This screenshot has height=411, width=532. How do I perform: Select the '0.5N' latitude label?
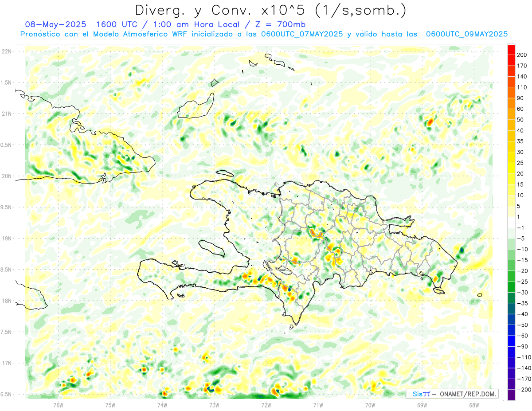point(7,145)
